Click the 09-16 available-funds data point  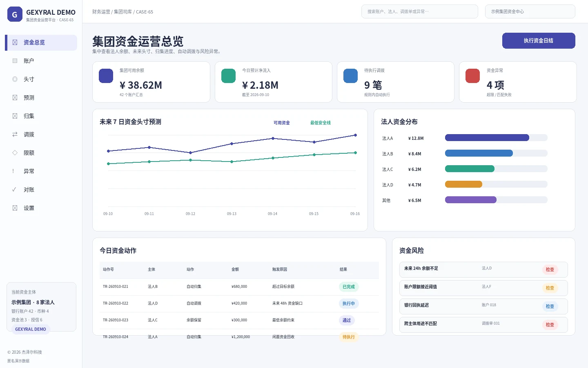coord(355,135)
